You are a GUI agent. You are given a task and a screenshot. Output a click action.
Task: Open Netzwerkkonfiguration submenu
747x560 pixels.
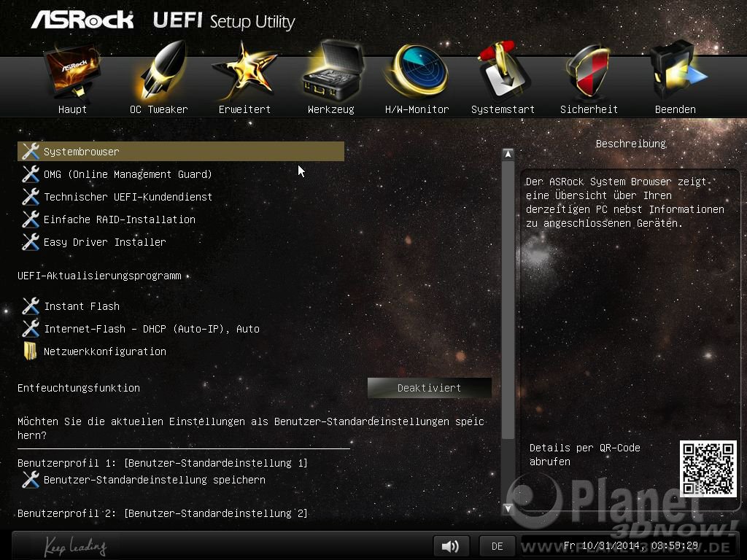105,351
